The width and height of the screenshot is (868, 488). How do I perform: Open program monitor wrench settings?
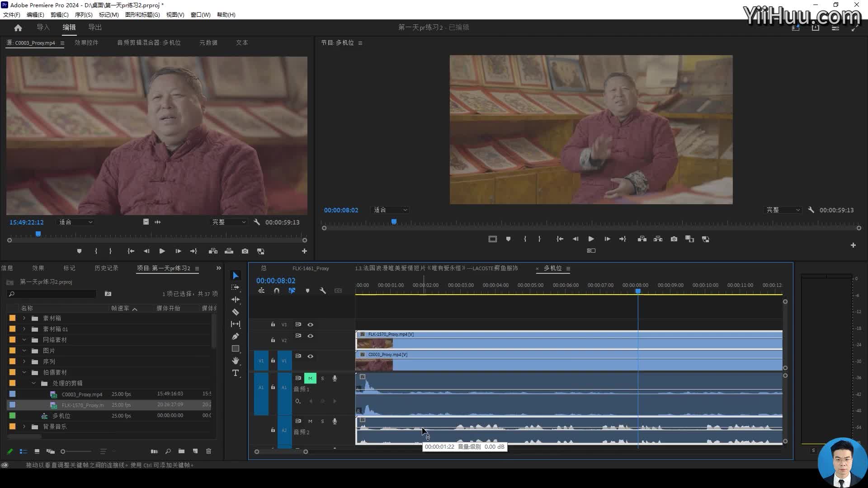(811, 210)
